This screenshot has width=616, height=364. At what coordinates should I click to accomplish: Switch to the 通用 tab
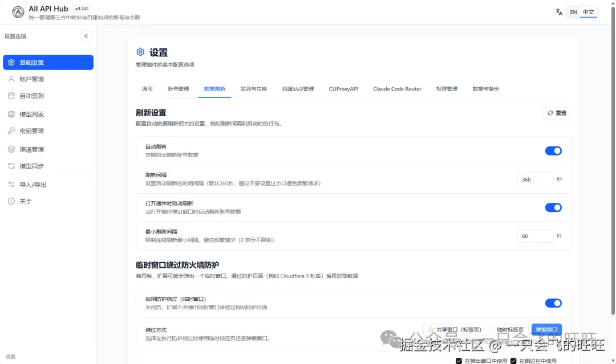click(x=147, y=89)
